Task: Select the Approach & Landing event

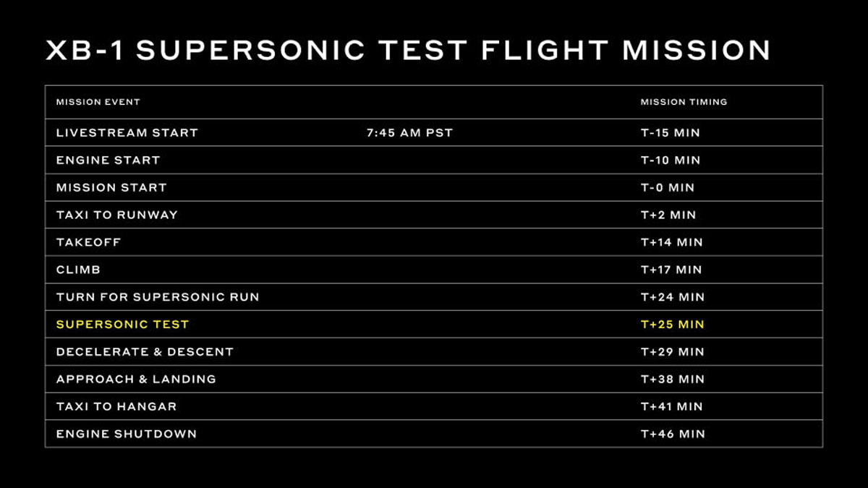Action: pyautogui.click(x=136, y=379)
